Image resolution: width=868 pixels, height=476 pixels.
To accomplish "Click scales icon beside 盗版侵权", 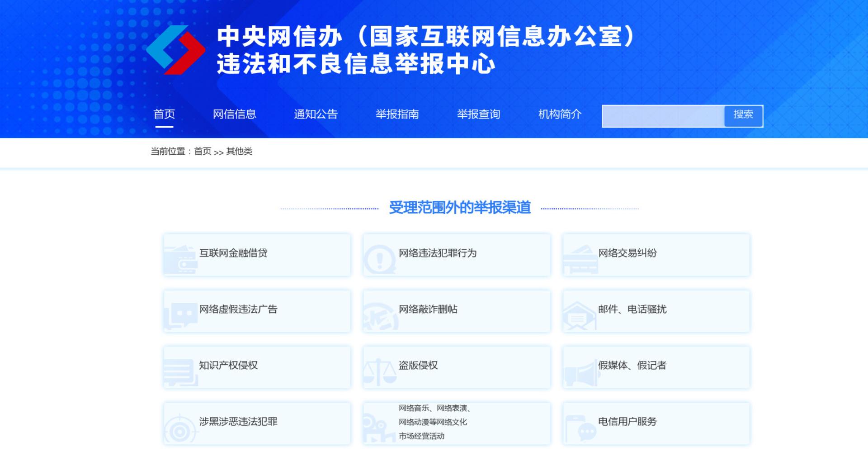I will click(x=380, y=372).
